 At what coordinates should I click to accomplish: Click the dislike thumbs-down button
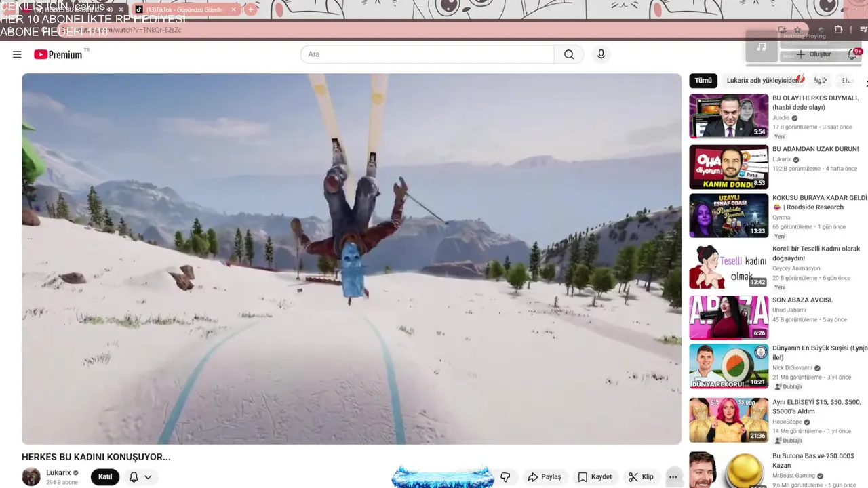(505, 476)
